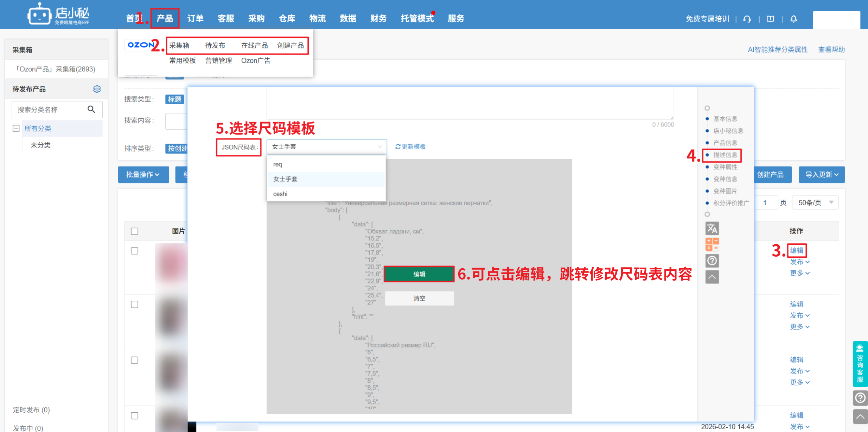Click the question mark help icon in modal
The width and height of the screenshot is (868, 432).
[x=712, y=261]
